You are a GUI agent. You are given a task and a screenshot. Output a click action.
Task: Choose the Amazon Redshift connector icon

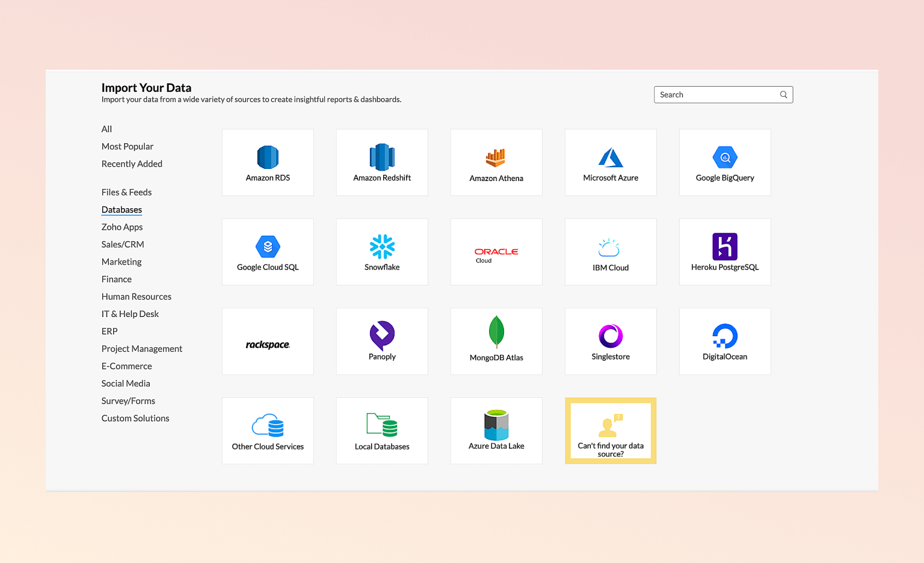coord(382,158)
